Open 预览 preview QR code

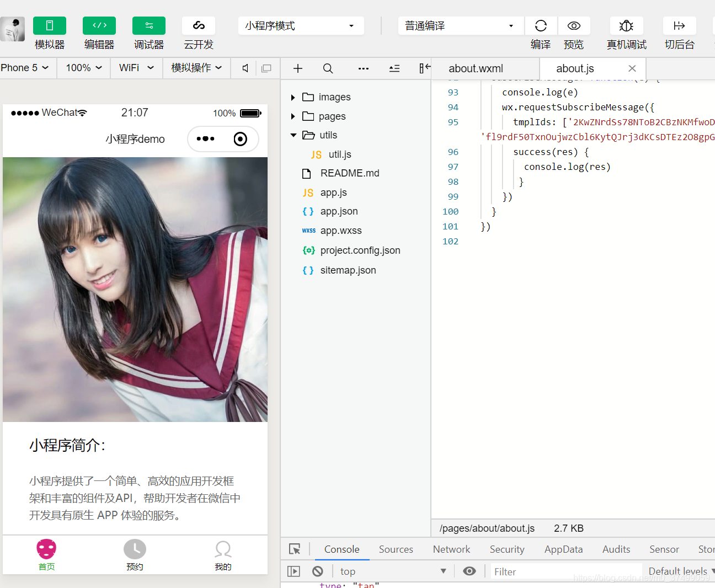coord(574,25)
